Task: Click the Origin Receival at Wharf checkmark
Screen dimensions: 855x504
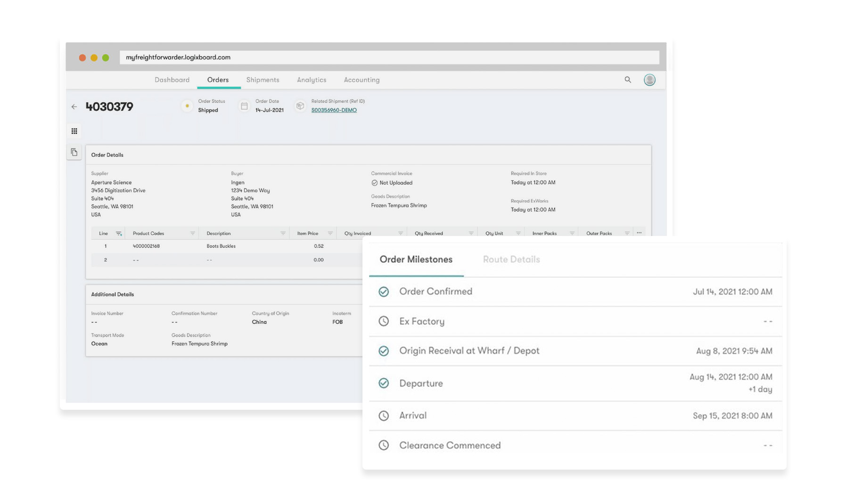Action: [x=384, y=351]
